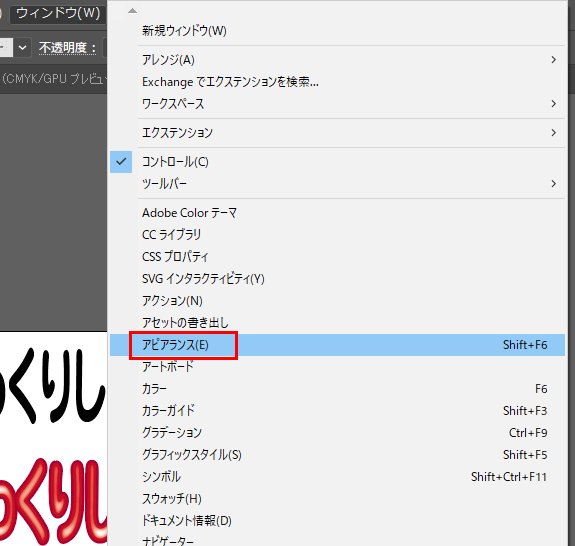Image resolution: width=575 pixels, height=546 pixels.
Task: Select 新規ウィンドウ(W) menu entry
Action: click(x=337, y=31)
